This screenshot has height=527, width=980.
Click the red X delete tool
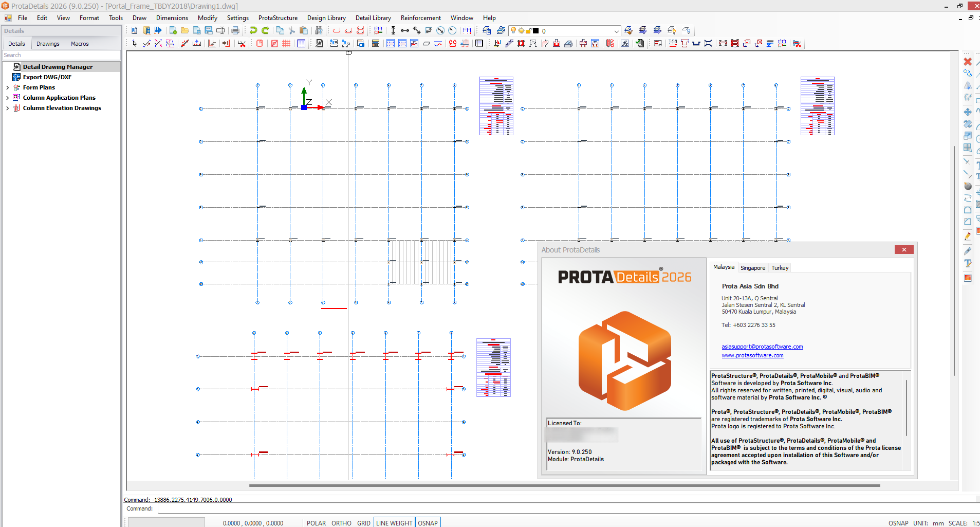968,61
